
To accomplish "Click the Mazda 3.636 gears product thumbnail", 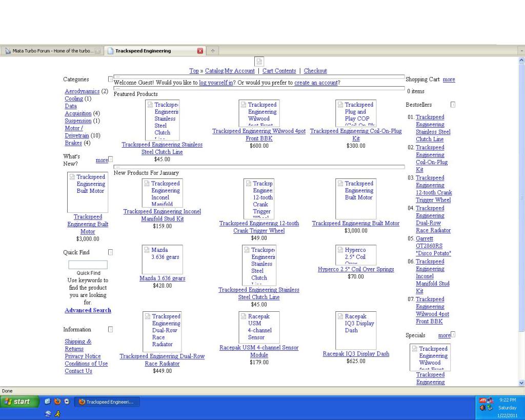I will (162, 259).
